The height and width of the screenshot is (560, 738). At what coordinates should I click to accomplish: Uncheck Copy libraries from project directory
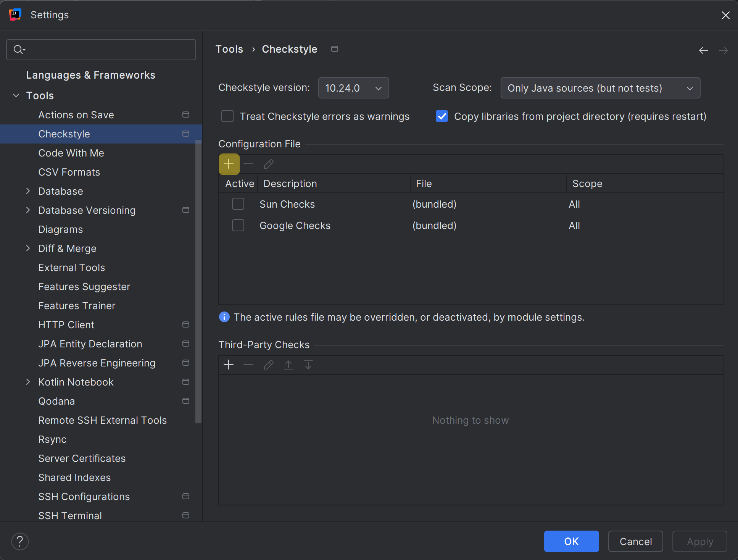coord(442,116)
